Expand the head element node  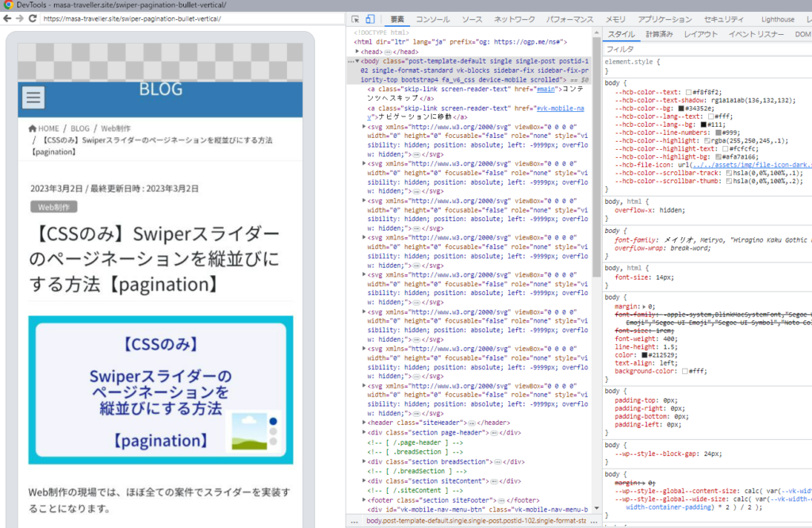point(358,52)
